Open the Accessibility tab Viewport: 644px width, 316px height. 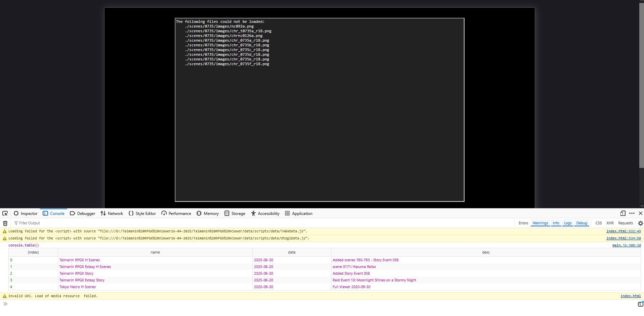[x=265, y=214]
